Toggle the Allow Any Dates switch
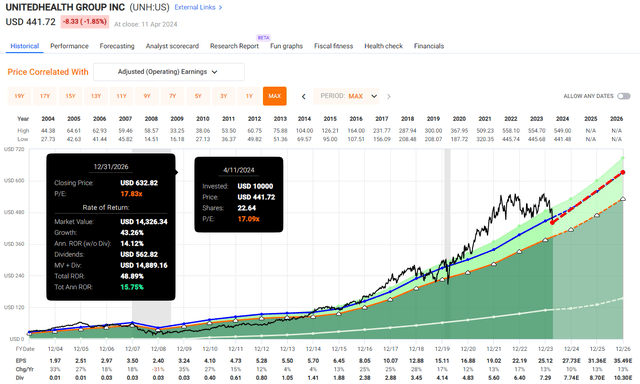Screen dimensions: 640x384 [x=623, y=96]
